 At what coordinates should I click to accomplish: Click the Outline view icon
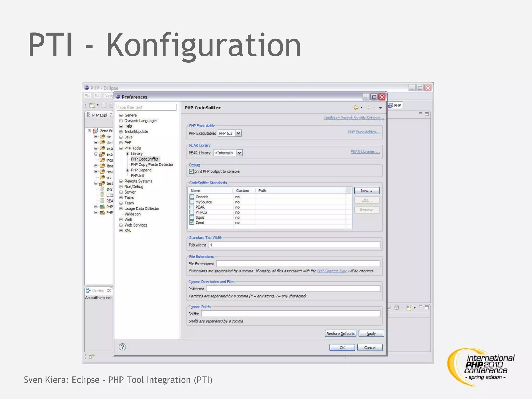(89, 290)
